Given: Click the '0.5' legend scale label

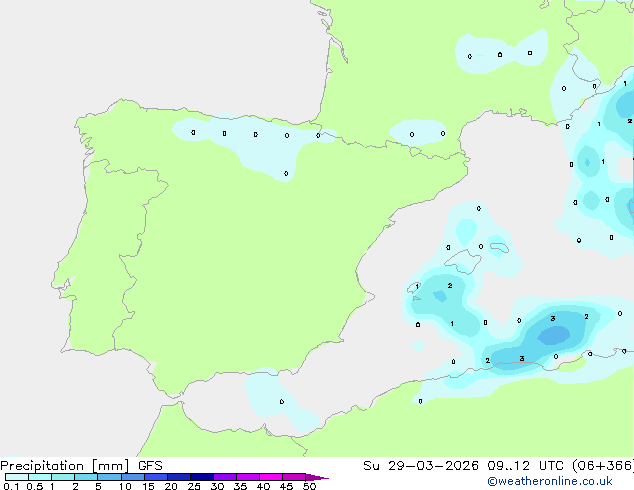Looking at the screenshot, I should point(34,486).
